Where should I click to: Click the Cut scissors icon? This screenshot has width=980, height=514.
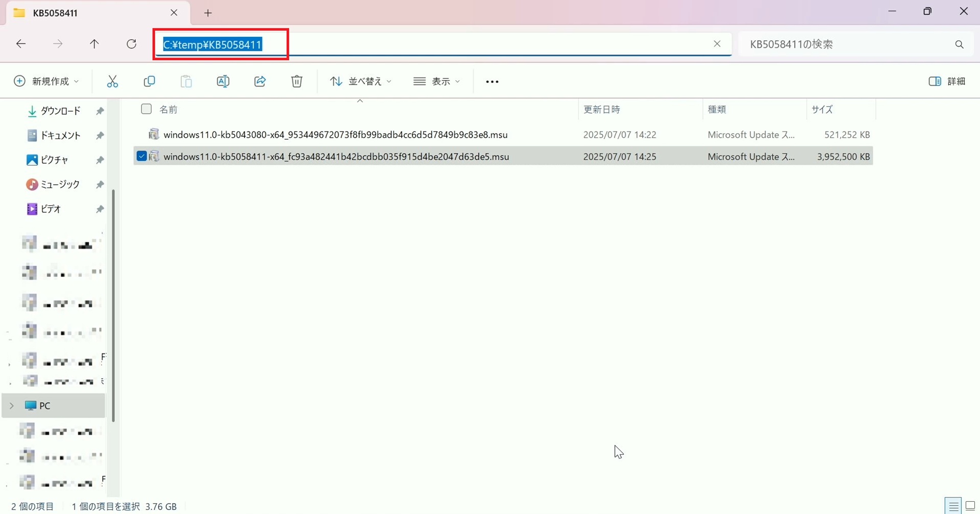112,82
